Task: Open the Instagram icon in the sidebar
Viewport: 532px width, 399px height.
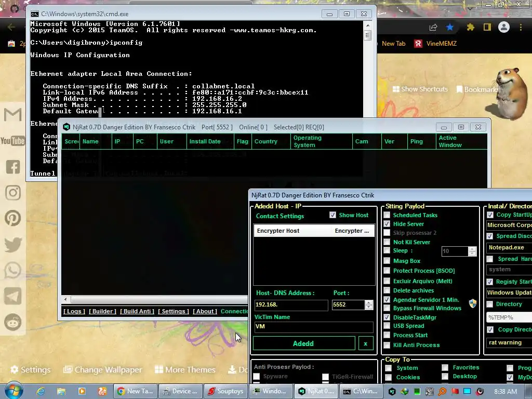Action: (x=13, y=193)
